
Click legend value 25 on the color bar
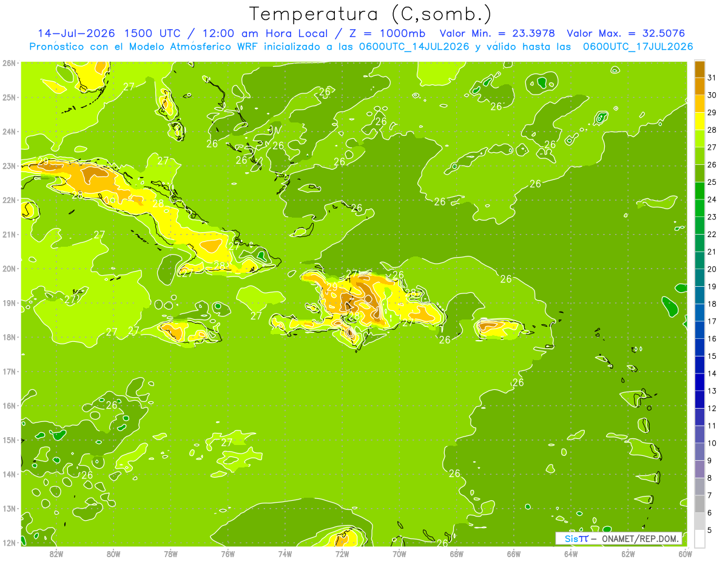coord(712,182)
